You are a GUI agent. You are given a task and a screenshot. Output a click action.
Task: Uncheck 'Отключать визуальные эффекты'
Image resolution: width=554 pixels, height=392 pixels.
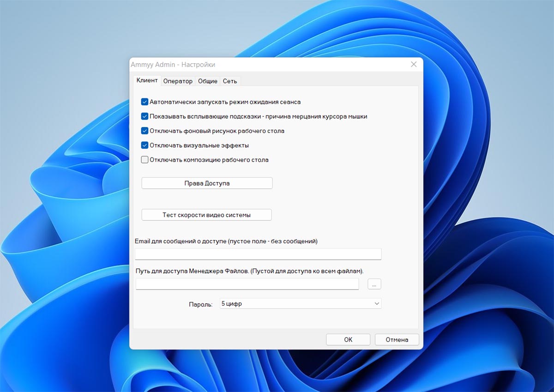coord(145,145)
